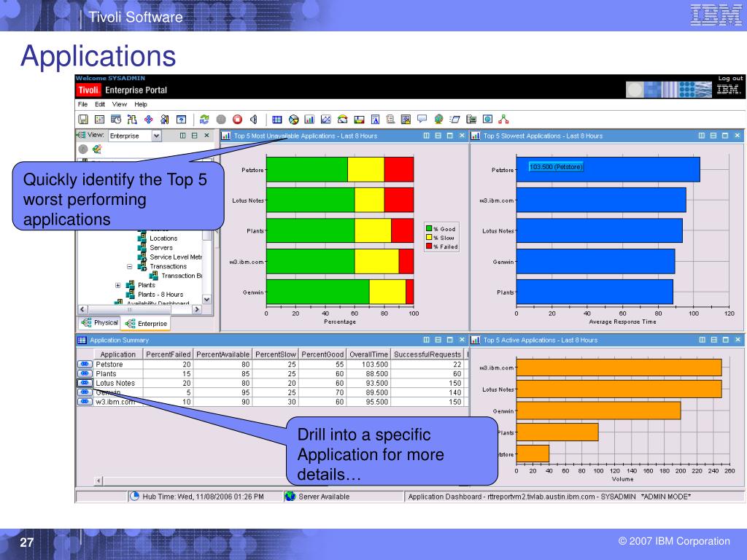
Task: Open the View dropdown showing Enterprise
Action: [x=156, y=136]
